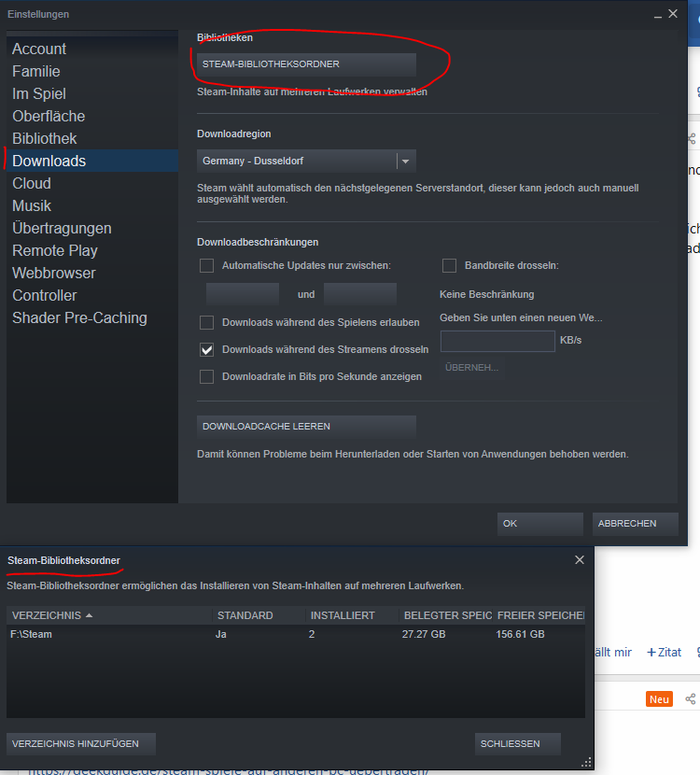
Task: Select the Downloads settings category
Action: [91, 161]
